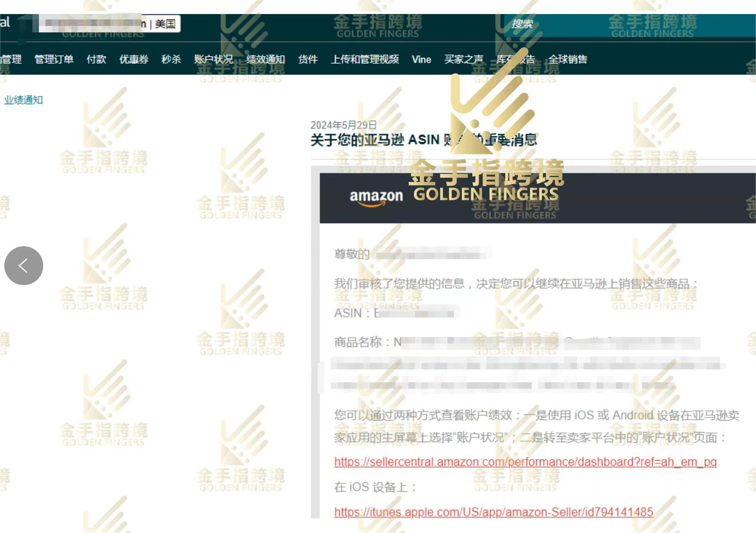Open the Vine menu item
Viewport: 756px width, 533px height.
click(x=422, y=59)
